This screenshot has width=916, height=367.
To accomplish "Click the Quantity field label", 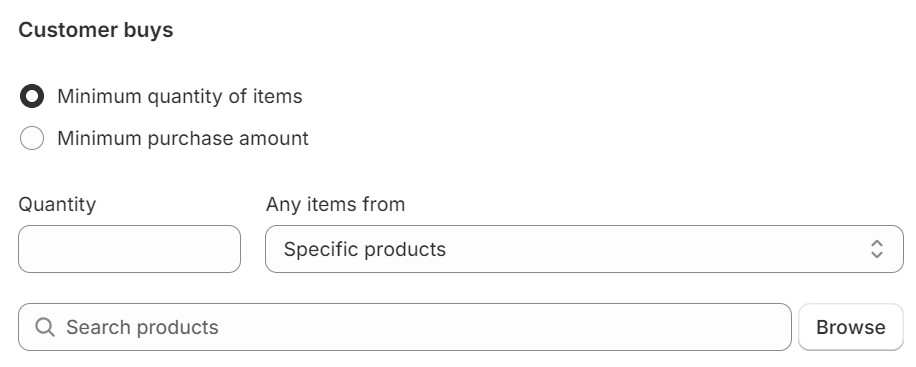I will 57,205.
